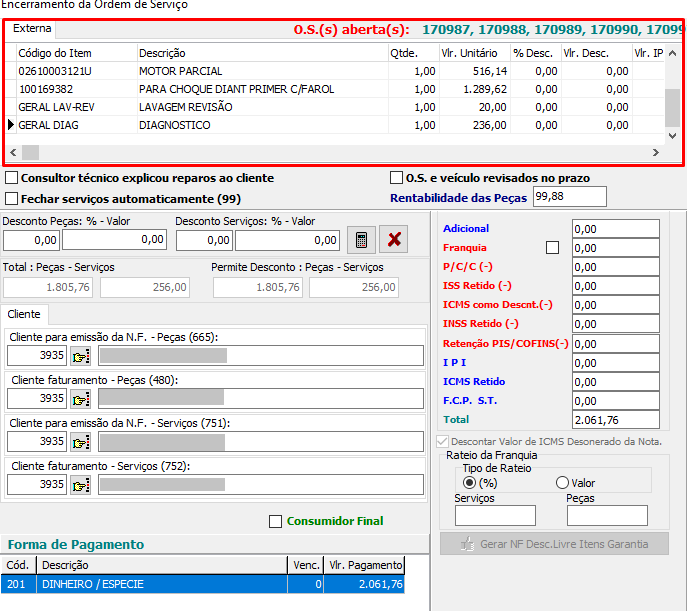Open client lookup for N.F. Serviços (751)

80,442
